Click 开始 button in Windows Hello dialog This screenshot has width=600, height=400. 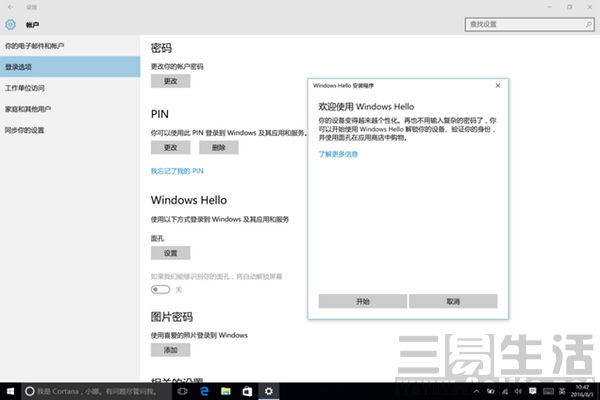[x=362, y=301]
